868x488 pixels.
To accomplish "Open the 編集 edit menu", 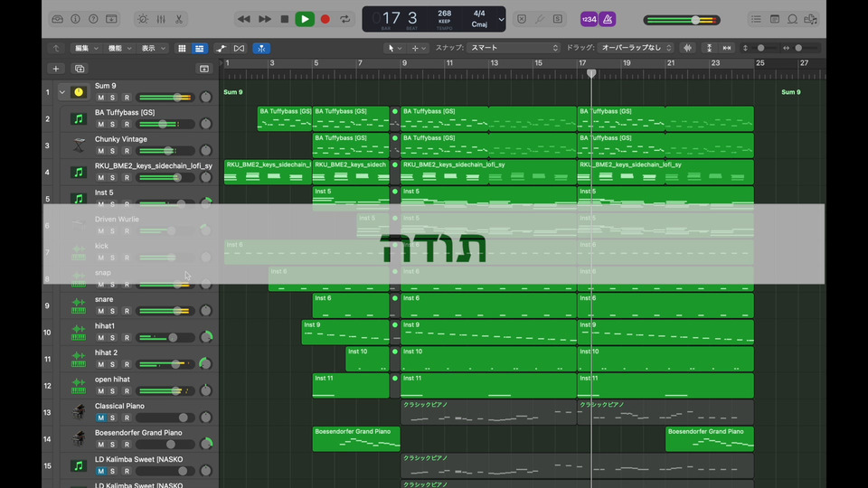I will pos(87,48).
